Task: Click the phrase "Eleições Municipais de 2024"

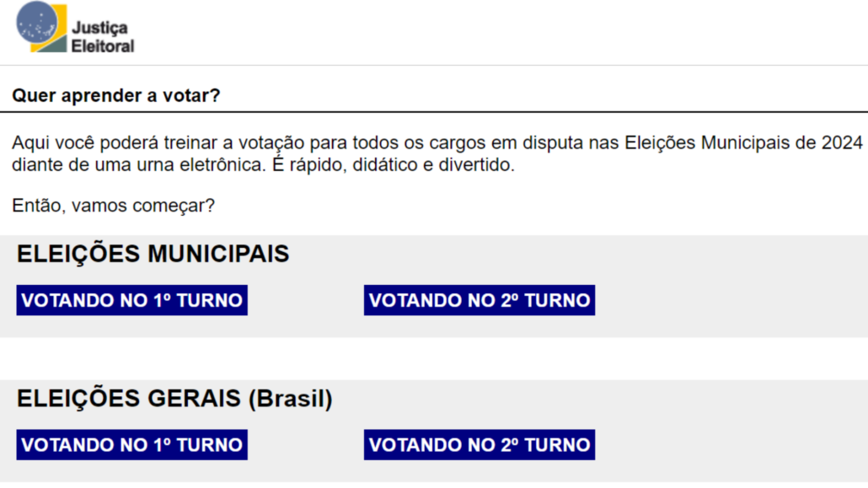Action: [x=743, y=142]
